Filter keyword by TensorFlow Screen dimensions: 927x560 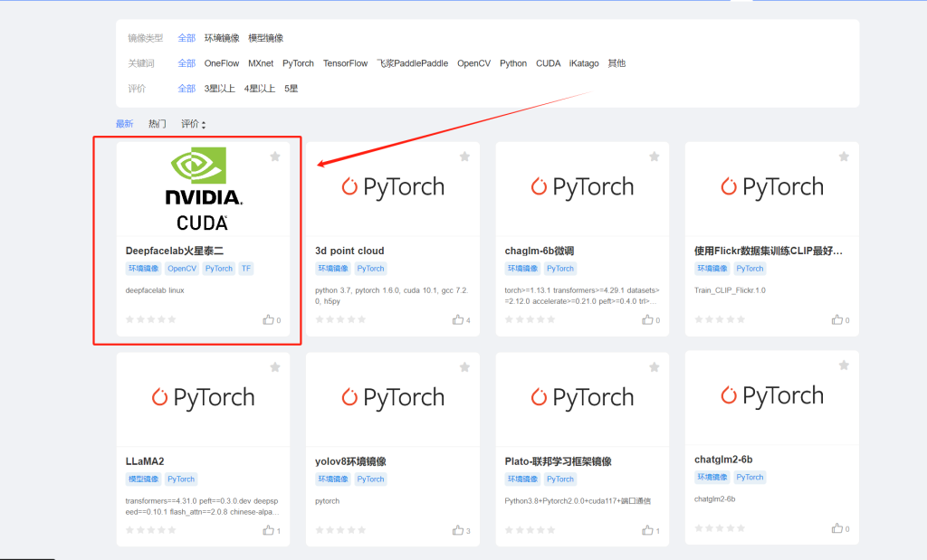click(x=345, y=63)
